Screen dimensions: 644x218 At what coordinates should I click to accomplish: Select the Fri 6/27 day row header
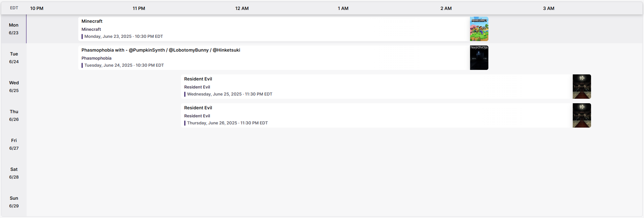(x=14, y=144)
